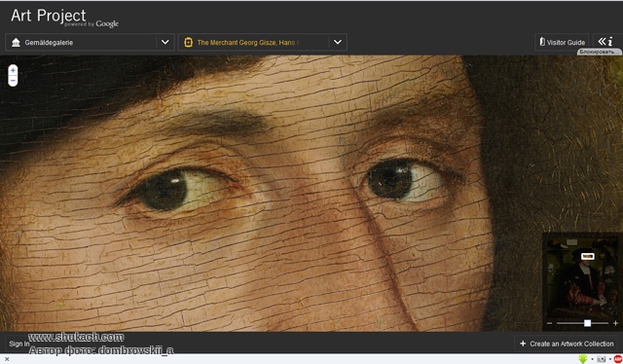623x364 pixels.
Task: Close the browser bar with X
Action: 7,359
